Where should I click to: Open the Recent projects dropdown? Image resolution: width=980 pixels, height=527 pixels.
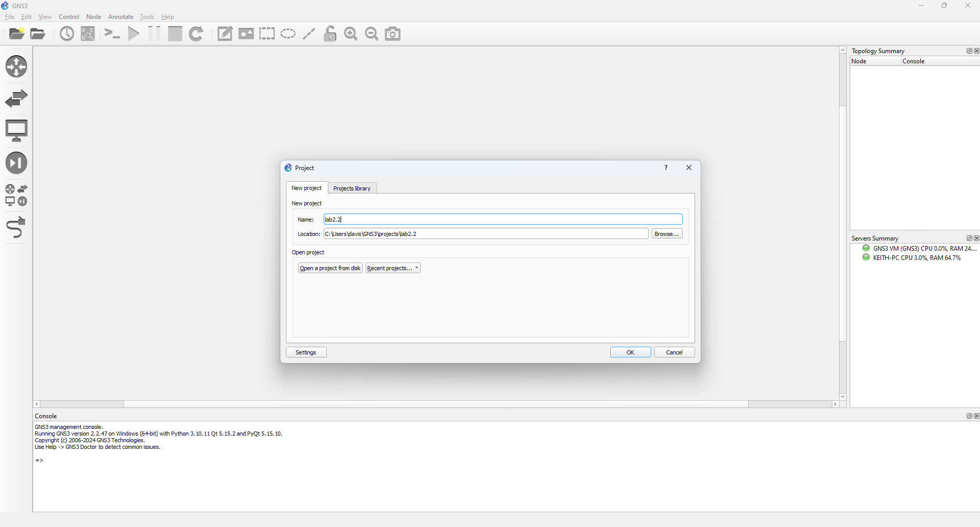point(392,268)
